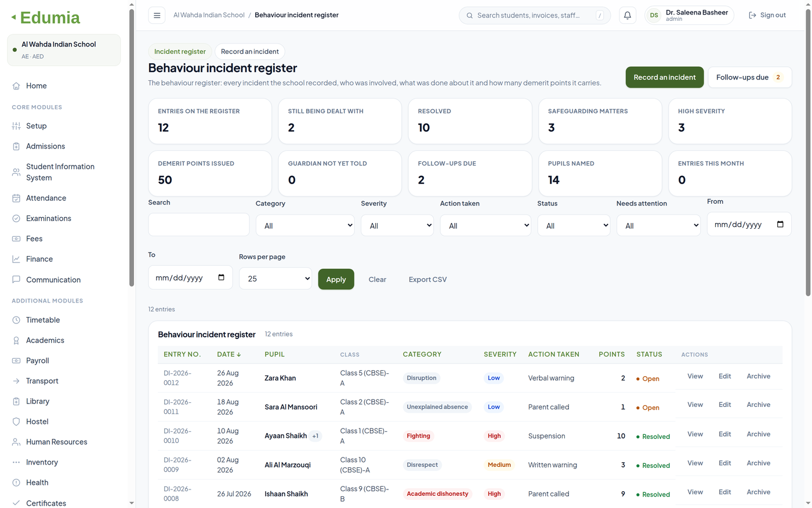
Task: Expand the Status filter dropdown
Action: pos(574,225)
